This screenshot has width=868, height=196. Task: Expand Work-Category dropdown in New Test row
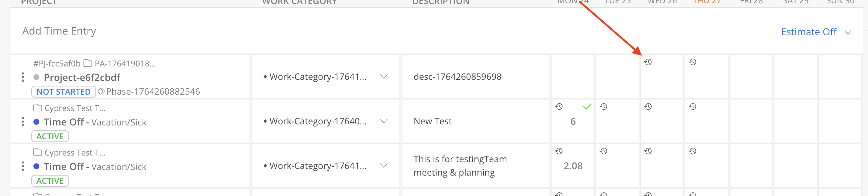point(384,121)
